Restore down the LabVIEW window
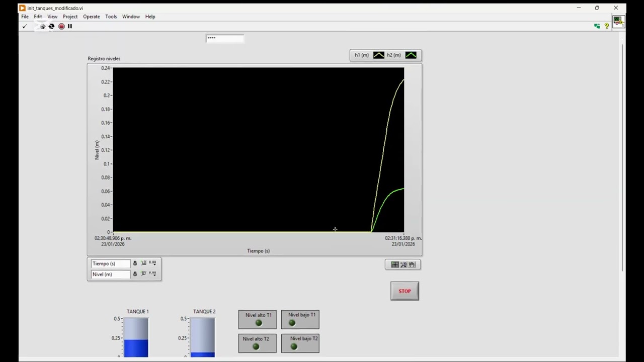The image size is (644, 362). (597, 8)
